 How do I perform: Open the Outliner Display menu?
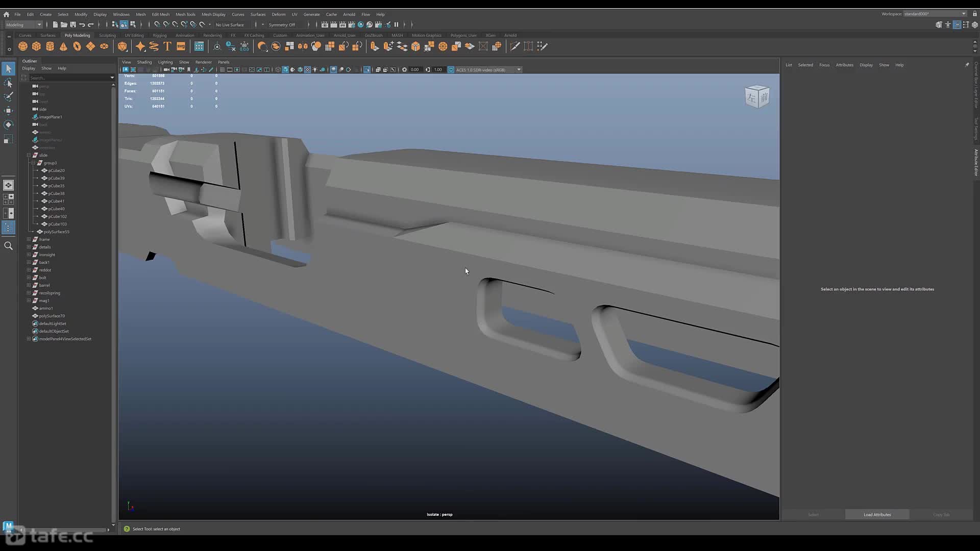[29, 68]
